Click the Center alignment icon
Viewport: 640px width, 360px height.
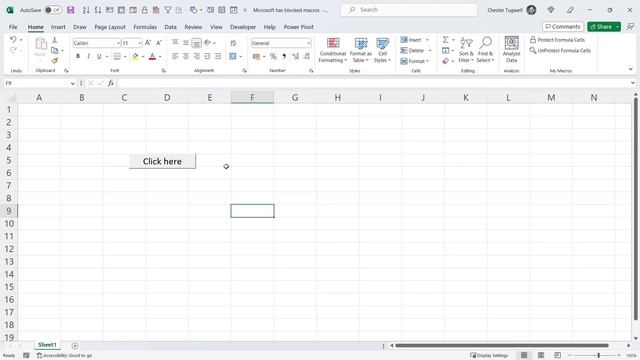pos(186,56)
